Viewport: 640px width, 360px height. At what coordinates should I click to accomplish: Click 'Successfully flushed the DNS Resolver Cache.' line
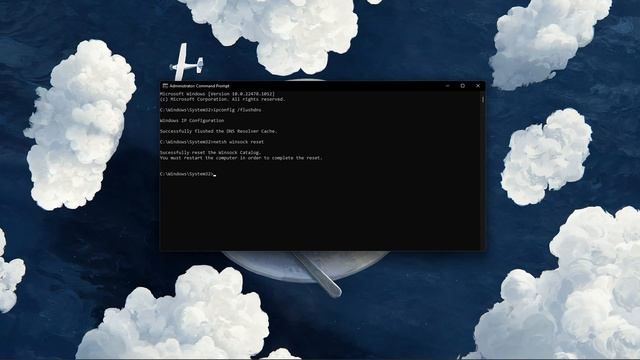218,131
